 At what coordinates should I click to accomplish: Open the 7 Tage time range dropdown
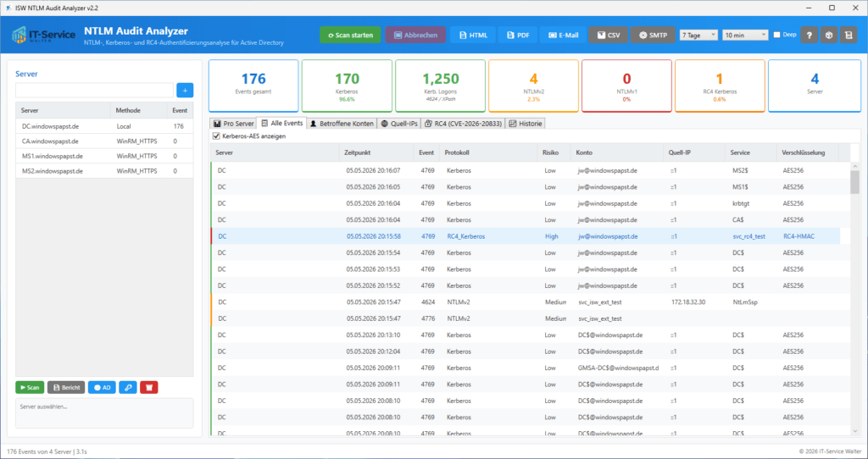(x=698, y=35)
